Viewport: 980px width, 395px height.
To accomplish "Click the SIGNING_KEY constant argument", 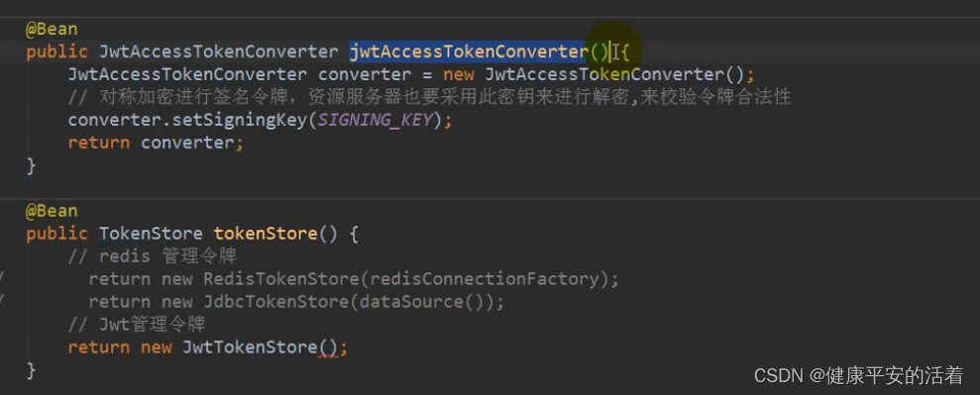I will coord(375,120).
